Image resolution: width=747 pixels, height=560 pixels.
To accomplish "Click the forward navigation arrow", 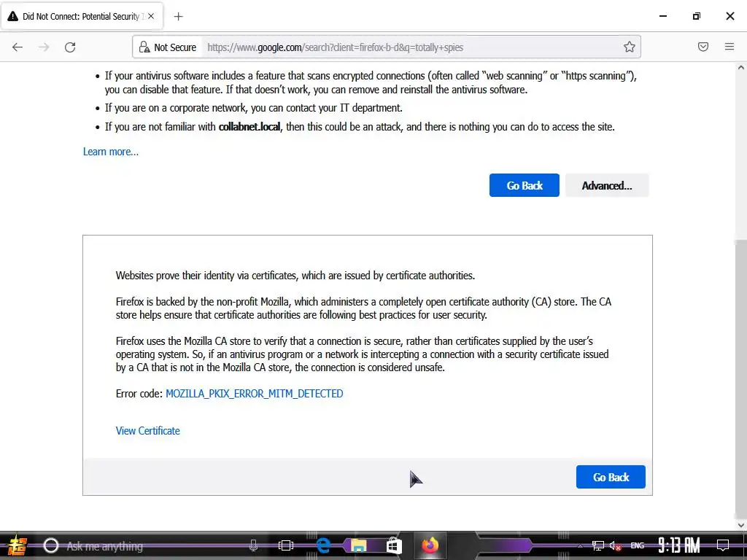I will tap(44, 47).
